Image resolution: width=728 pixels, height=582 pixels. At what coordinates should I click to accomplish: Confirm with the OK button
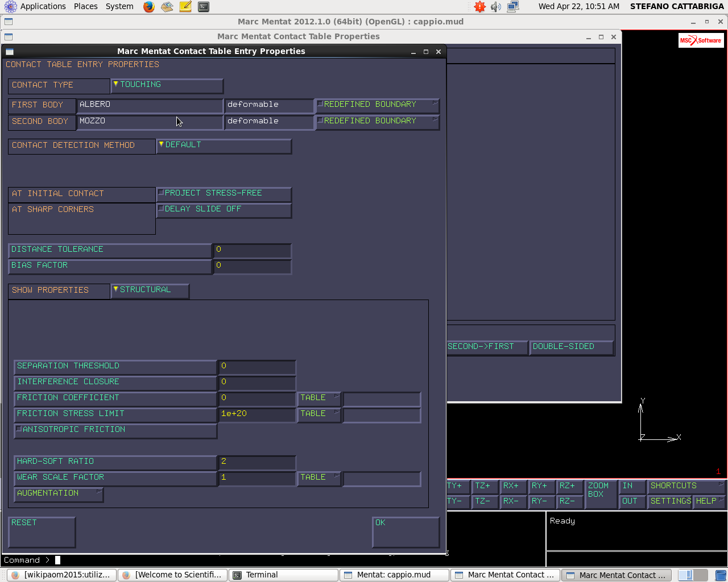pos(406,532)
